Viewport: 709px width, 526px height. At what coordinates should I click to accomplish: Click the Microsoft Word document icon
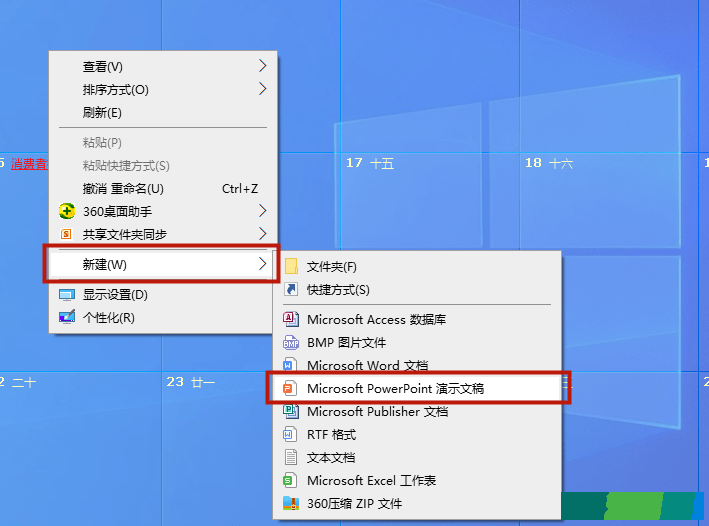[x=290, y=365]
